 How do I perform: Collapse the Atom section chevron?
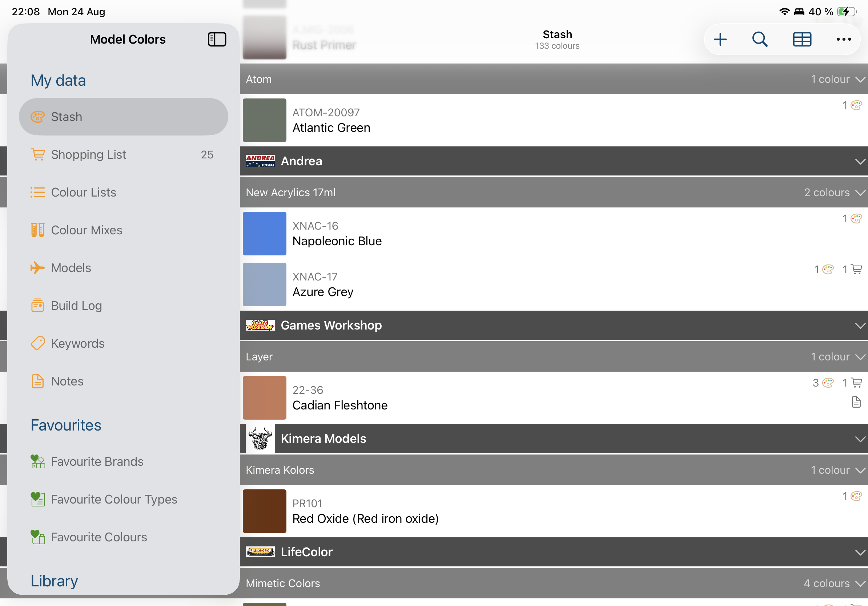click(860, 79)
